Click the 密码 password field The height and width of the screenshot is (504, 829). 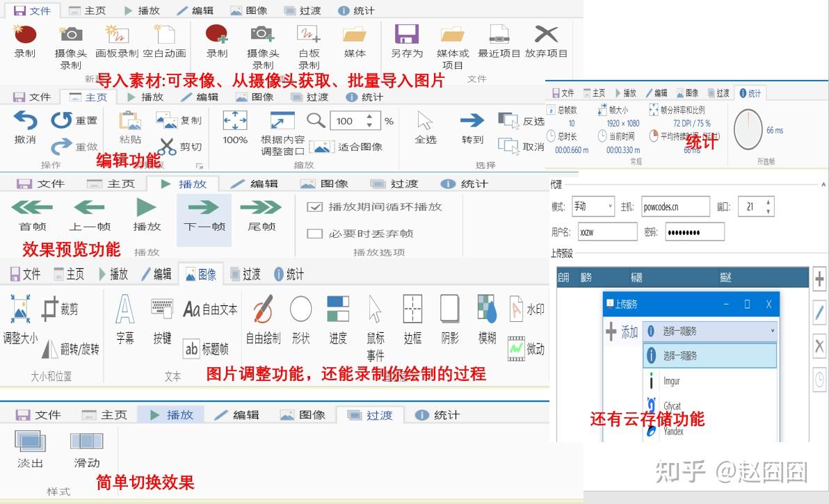tap(695, 232)
